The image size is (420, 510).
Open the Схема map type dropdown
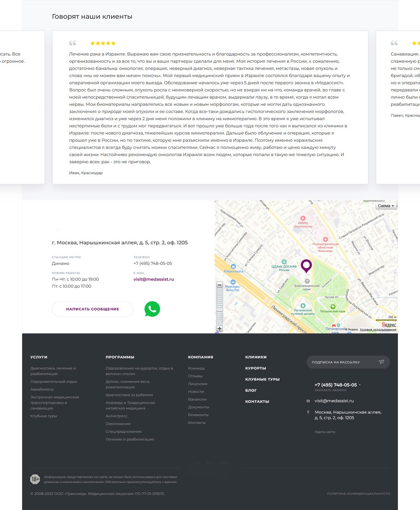pos(386,206)
